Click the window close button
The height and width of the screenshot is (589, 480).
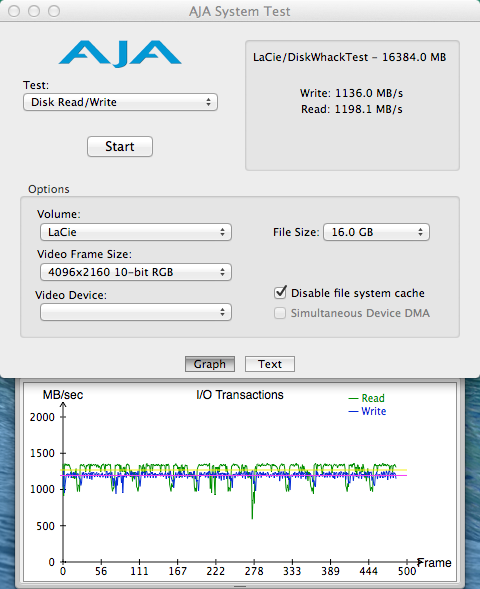pos(14,11)
